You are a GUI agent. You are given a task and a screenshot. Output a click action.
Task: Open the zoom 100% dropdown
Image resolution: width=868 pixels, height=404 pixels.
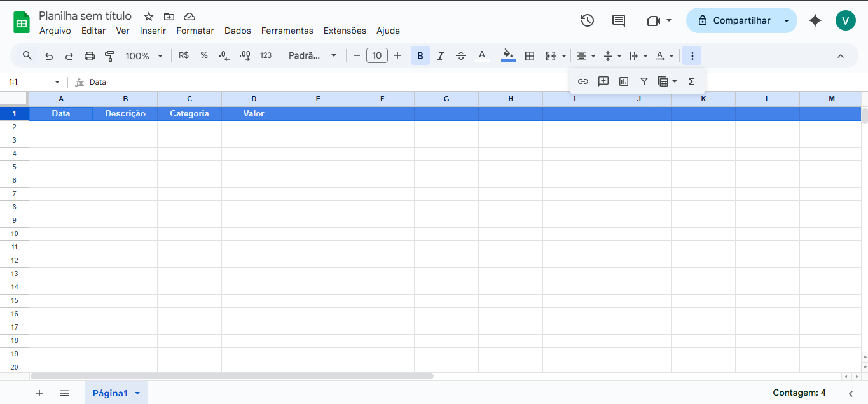(144, 56)
